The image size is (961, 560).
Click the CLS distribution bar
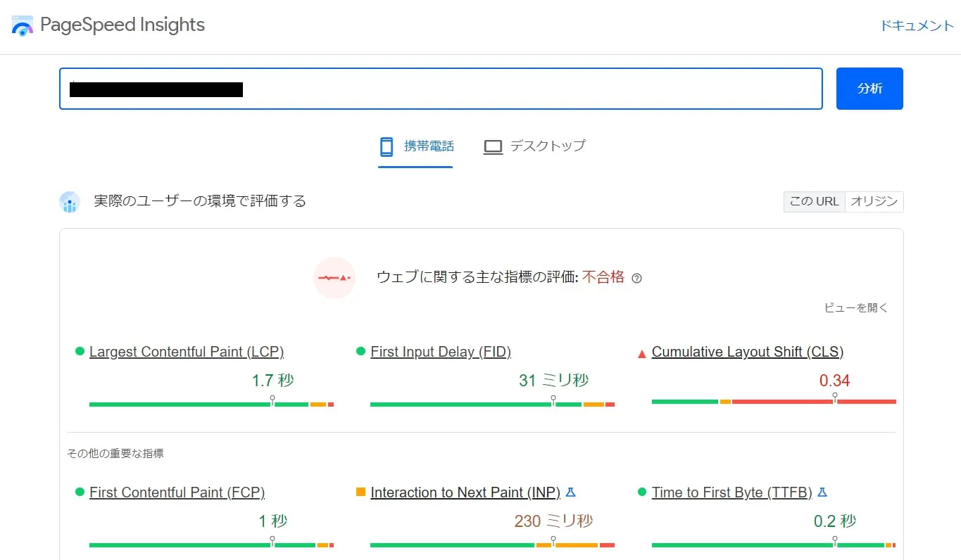point(774,402)
